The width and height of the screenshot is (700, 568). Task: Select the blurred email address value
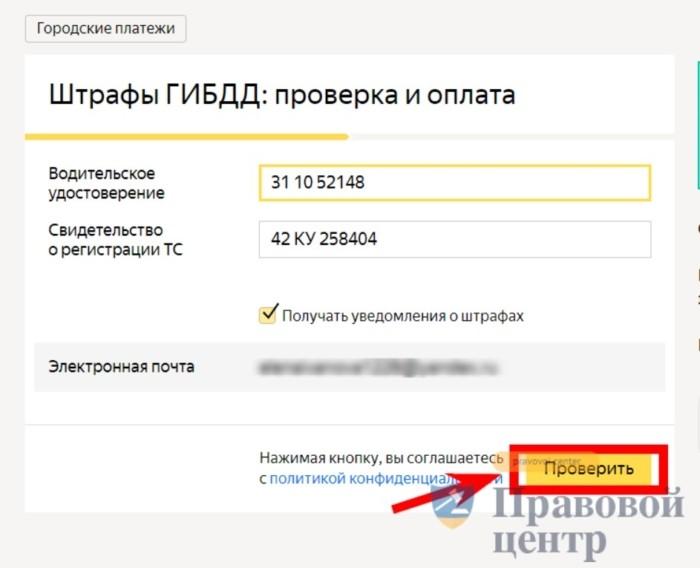coord(379,368)
